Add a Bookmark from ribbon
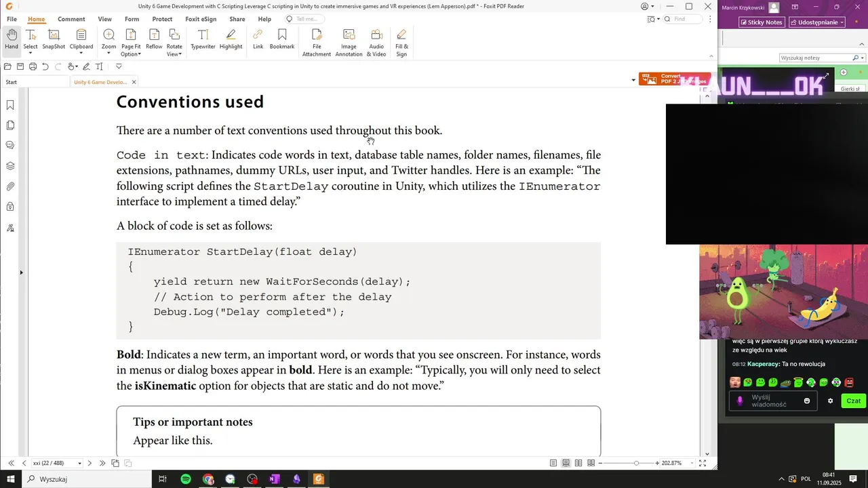Screen dimensions: 868x488 coord(282,39)
